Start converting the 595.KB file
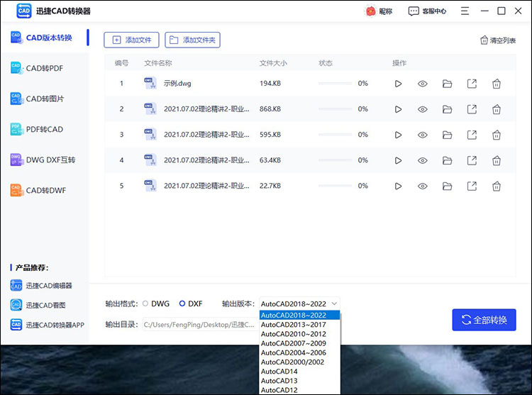The image size is (532, 395). [398, 135]
